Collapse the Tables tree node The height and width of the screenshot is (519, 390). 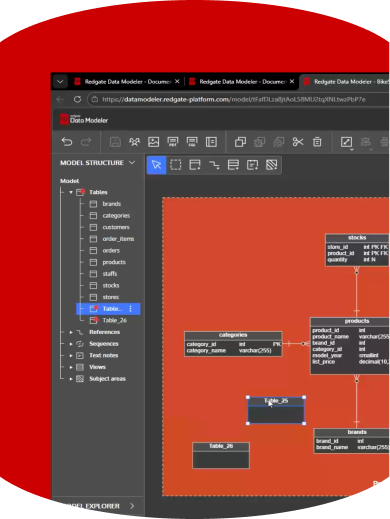click(x=71, y=192)
